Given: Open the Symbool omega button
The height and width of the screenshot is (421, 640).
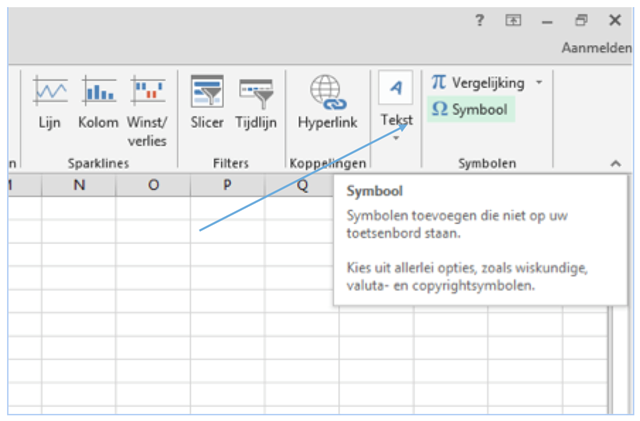Looking at the screenshot, I should point(469,109).
